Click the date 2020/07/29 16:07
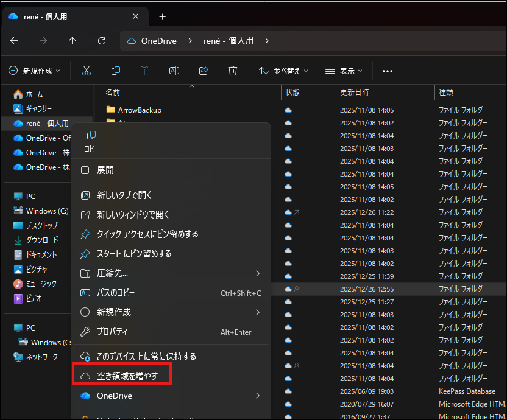Image resolution: width=507 pixels, height=420 pixels. click(x=367, y=404)
